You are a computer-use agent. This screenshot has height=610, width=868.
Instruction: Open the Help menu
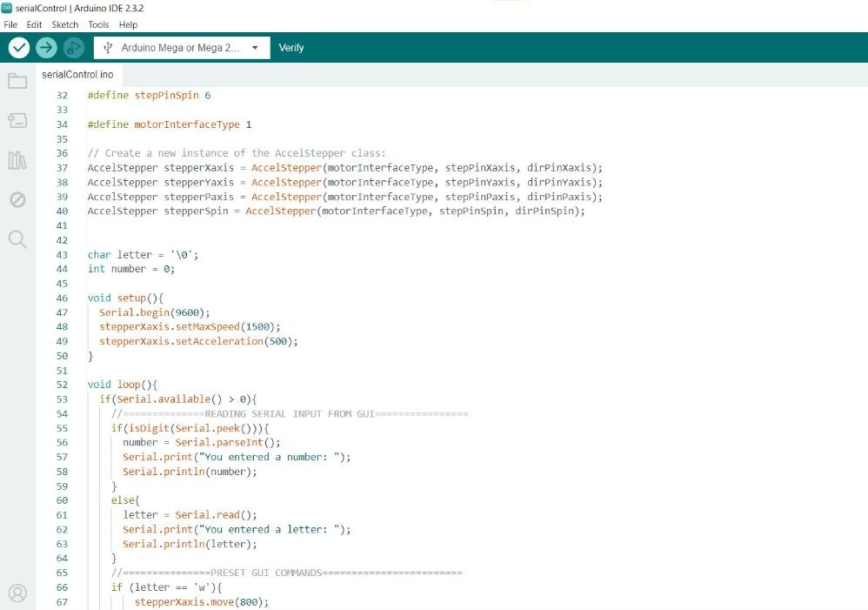click(128, 25)
